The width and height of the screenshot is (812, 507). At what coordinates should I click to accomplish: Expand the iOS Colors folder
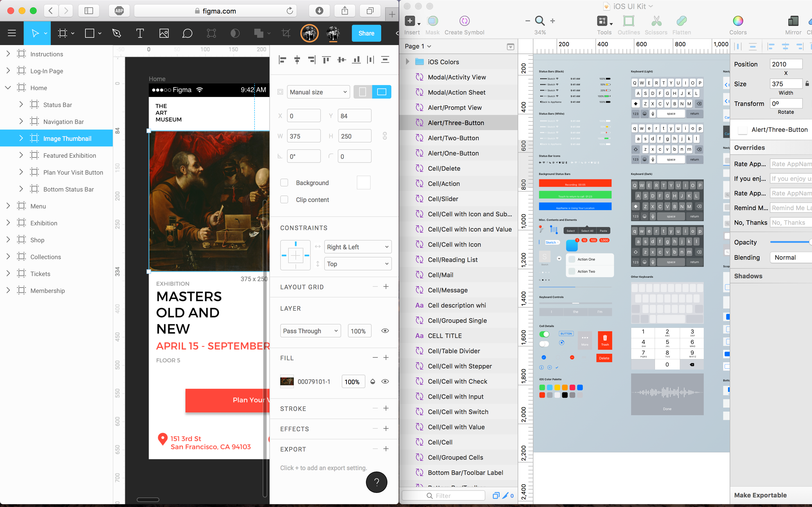407,62
